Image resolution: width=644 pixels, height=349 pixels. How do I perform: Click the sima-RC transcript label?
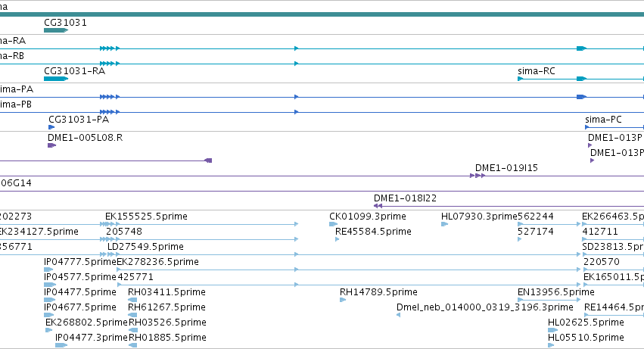click(537, 71)
